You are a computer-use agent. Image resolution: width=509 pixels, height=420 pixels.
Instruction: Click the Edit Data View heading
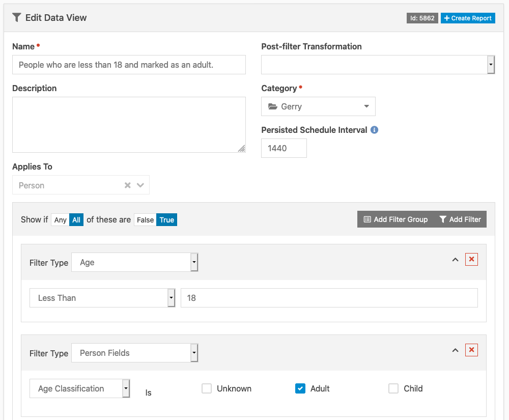pos(56,17)
